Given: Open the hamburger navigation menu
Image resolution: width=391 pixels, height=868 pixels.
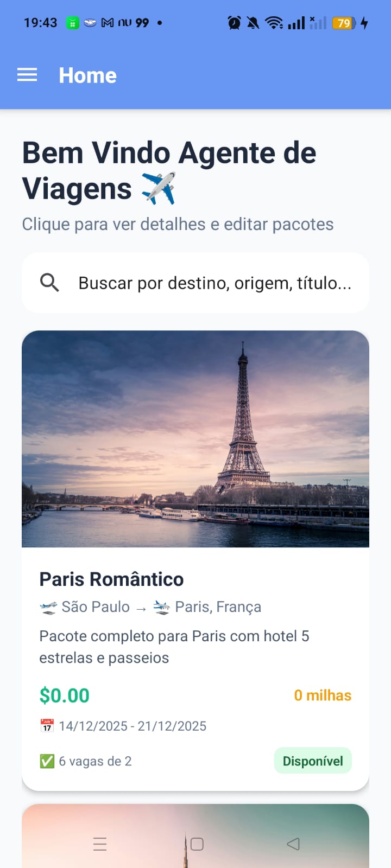Looking at the screenshot, I should [27, 75].
